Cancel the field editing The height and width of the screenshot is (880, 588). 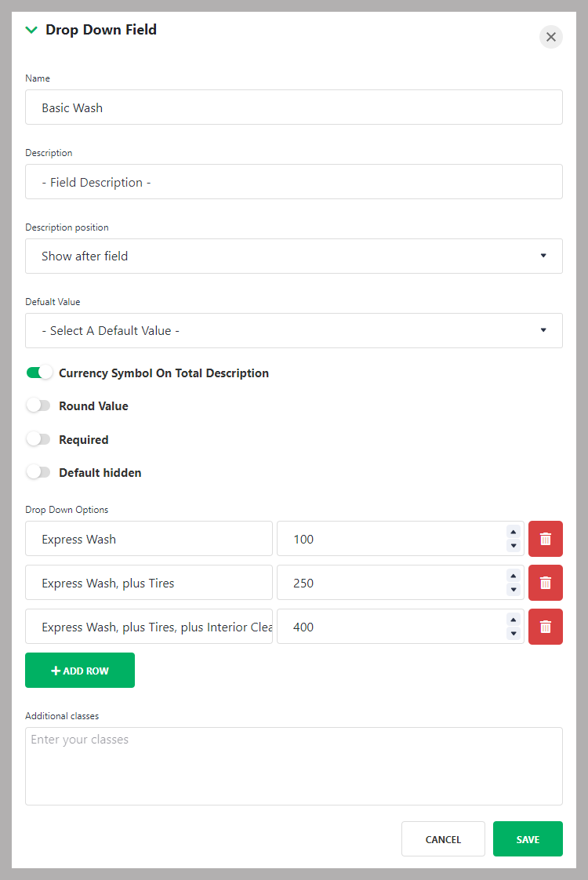pyautogui.click(x=443, y=839)
